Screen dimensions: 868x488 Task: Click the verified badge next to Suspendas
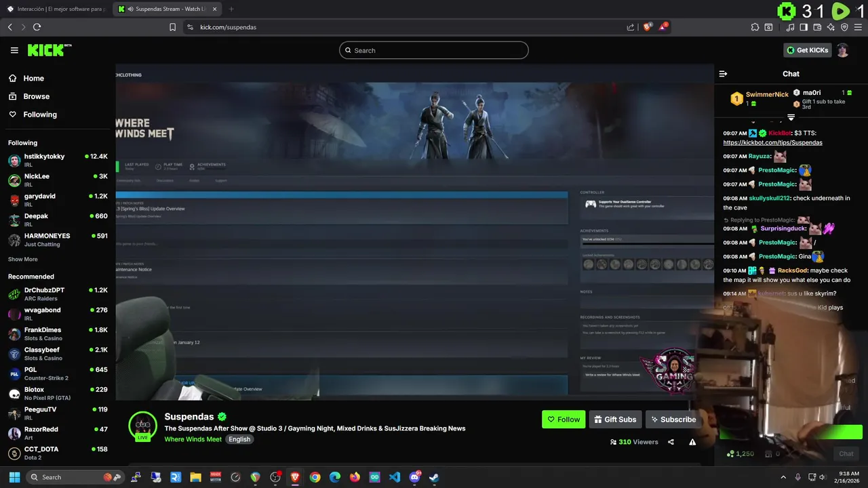pos(222,417)
